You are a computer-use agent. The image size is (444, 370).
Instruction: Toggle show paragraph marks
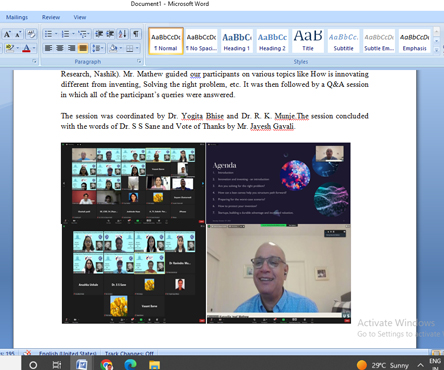[136, 34]
